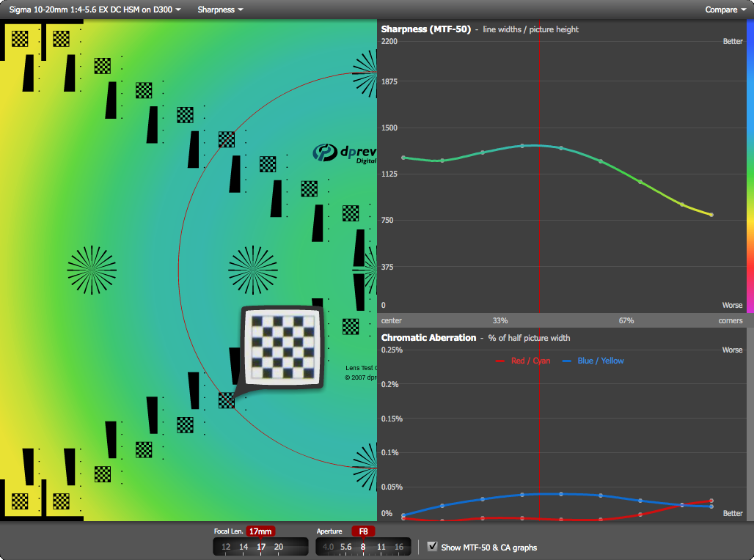Click the 33% position on the axis bar

500,320
